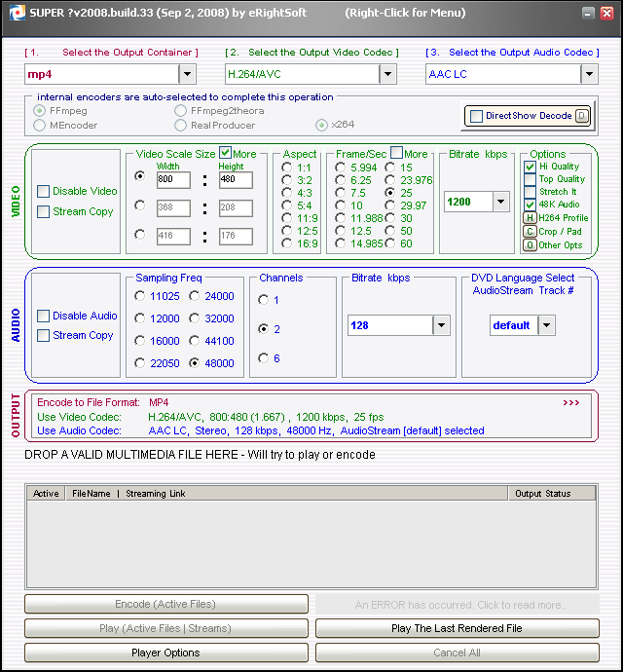Viewport: 623px width, 672px height.
Task: Close the SUPER window
Action: coord(606,14)
